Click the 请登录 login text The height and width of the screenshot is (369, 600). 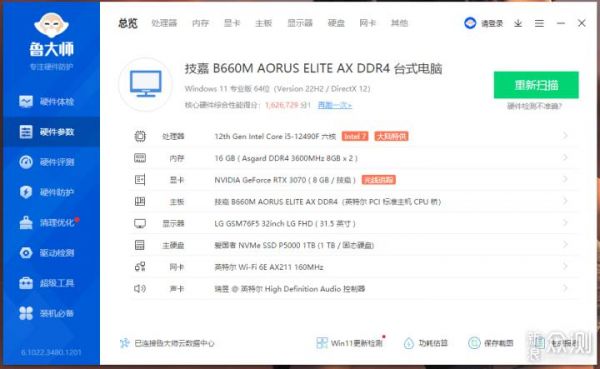492,24
